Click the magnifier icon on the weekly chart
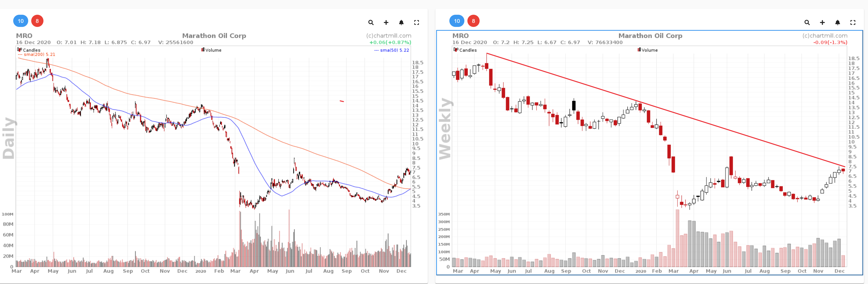This screenshot has height=284, width=868. click(807, 23)
